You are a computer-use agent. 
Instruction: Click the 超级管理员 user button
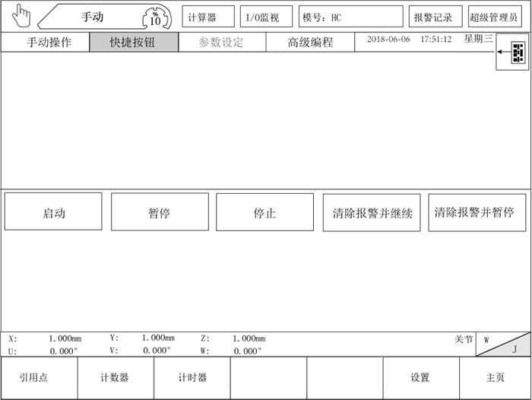(495, 17)
